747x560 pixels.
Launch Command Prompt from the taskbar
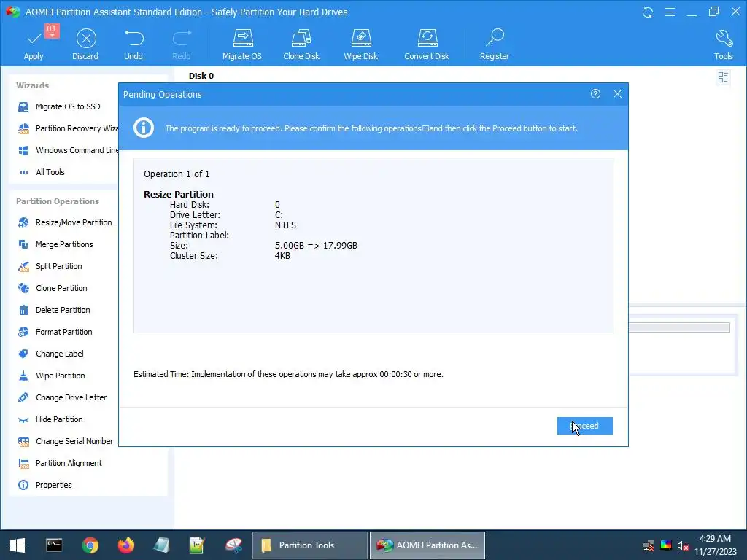click(x=54, y=545)
